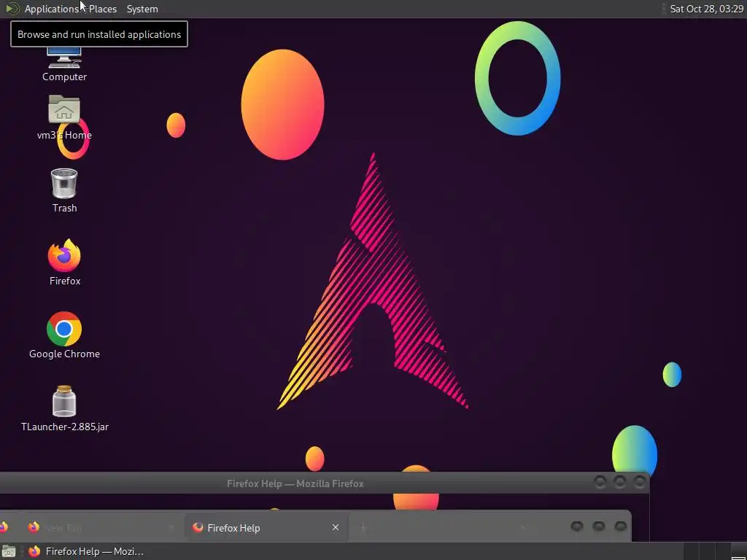Open the Applications menu
Screen dimensions: 747x560
pyautogui.click(x=52, y=9)
